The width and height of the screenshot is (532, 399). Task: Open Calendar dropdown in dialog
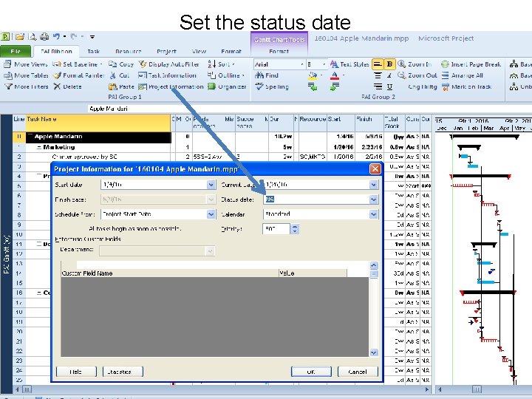tap(374, 214)
